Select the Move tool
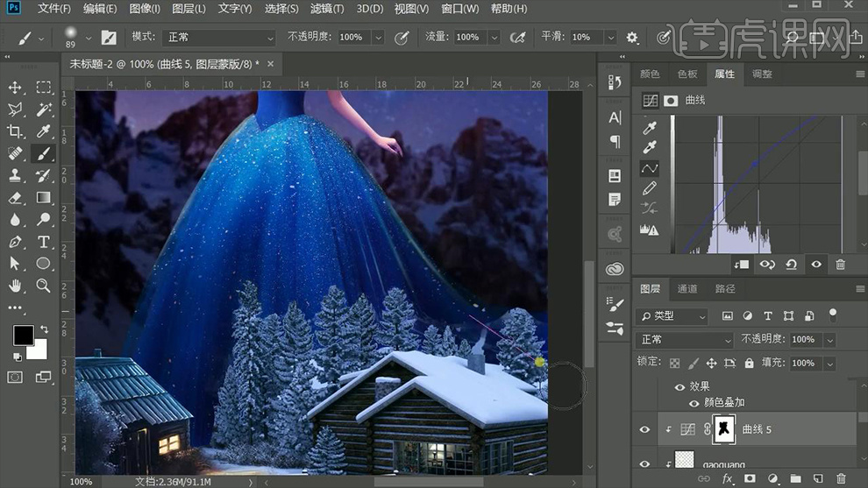 click(15, 88)
